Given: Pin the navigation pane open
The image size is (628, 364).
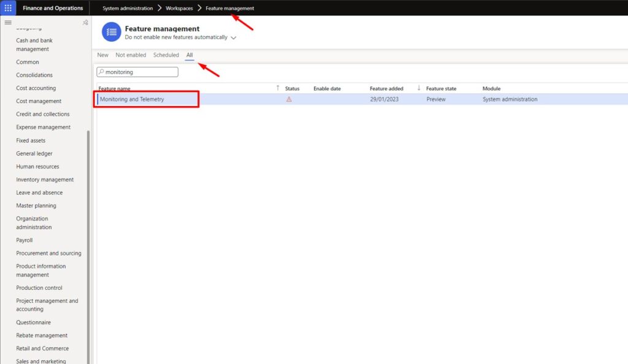Looking at the screenshot, I should [85, 21].
